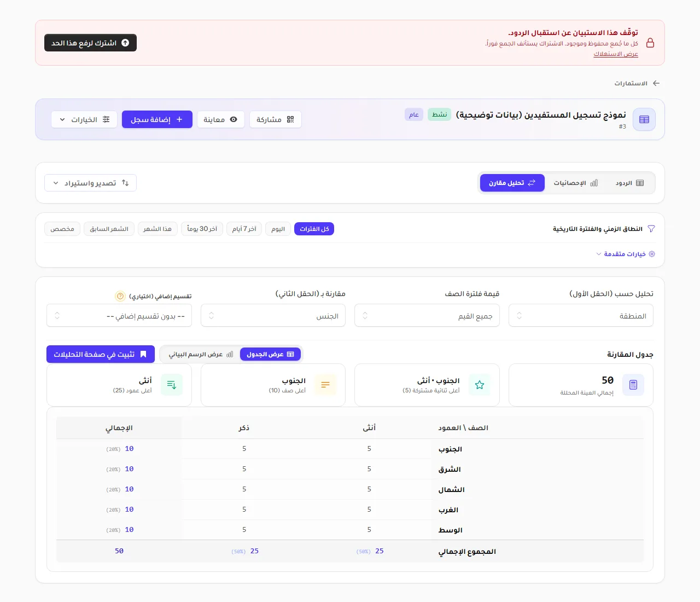Viewport: 700px width, 602px height.
Task: Select the آخر 7 أيام period filter
Action: pos(244,229)
